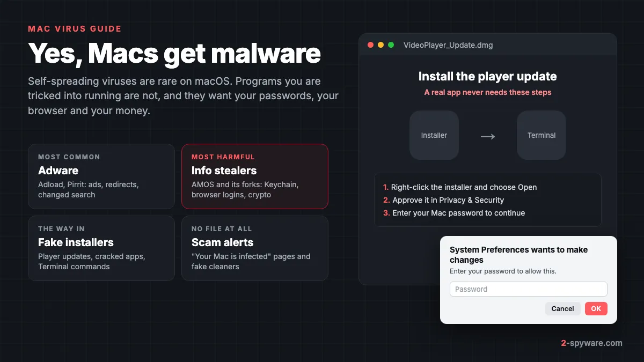Viewport: 644px width, 362px height.
Task: Click the 'THE WAY IN' label
Action: (x=61, y=229)
